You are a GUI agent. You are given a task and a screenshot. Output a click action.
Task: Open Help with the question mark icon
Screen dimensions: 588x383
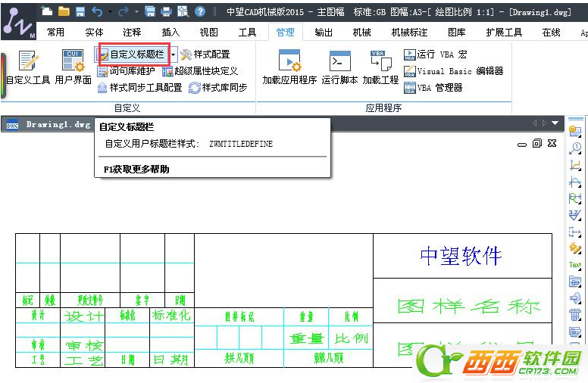[200, 11]
